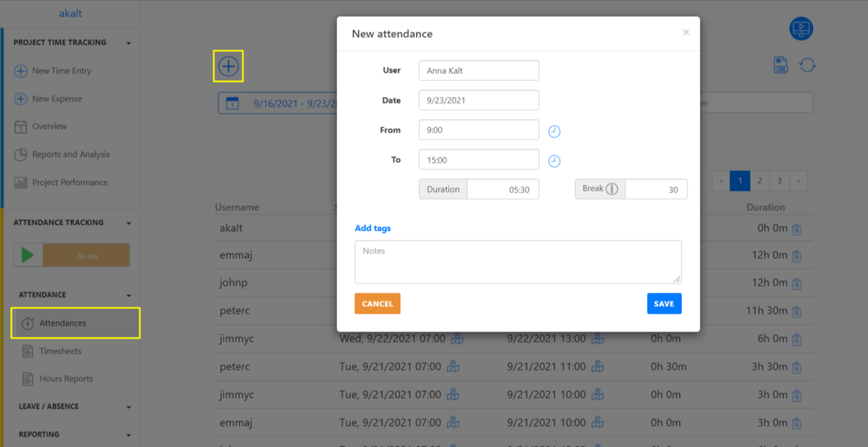Open Timesheets in the sidebar

pyautogui.click(x=61, y=351)
